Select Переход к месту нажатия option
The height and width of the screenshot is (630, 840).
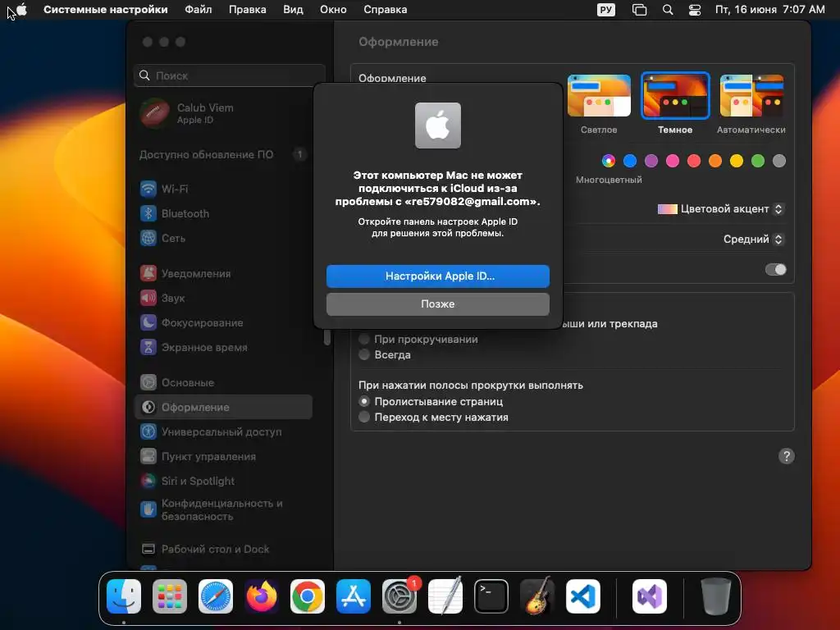pyautogui.click(x=364, y=417)
